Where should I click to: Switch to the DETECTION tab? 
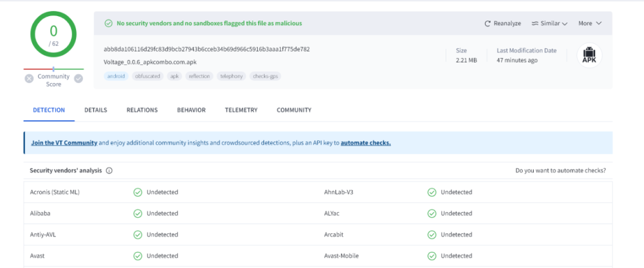(x=49, y=110)
